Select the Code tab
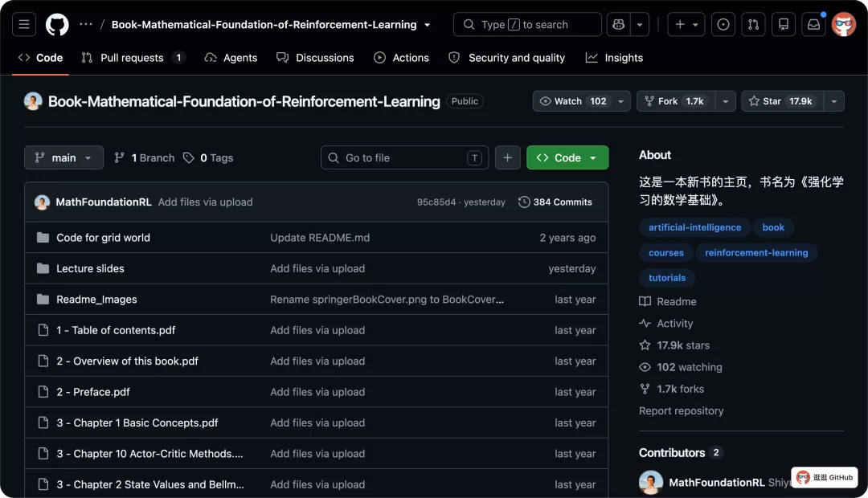 pos(40,58)
